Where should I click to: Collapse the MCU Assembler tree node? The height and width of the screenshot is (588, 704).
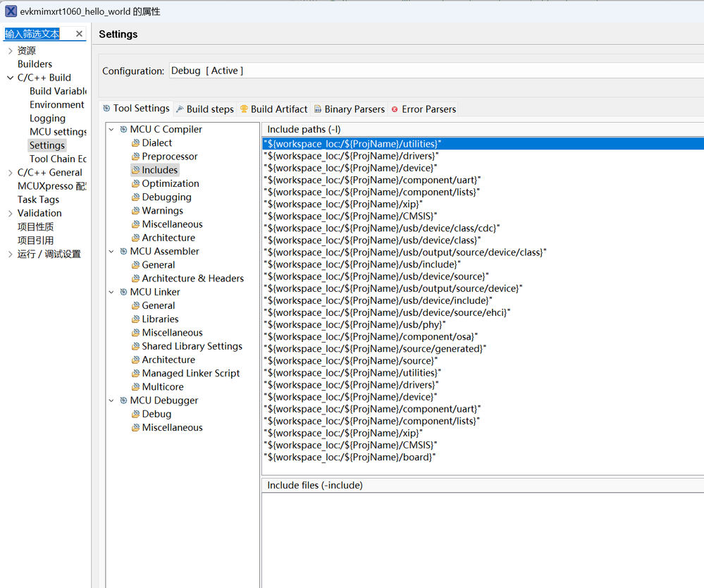[111, 251]
